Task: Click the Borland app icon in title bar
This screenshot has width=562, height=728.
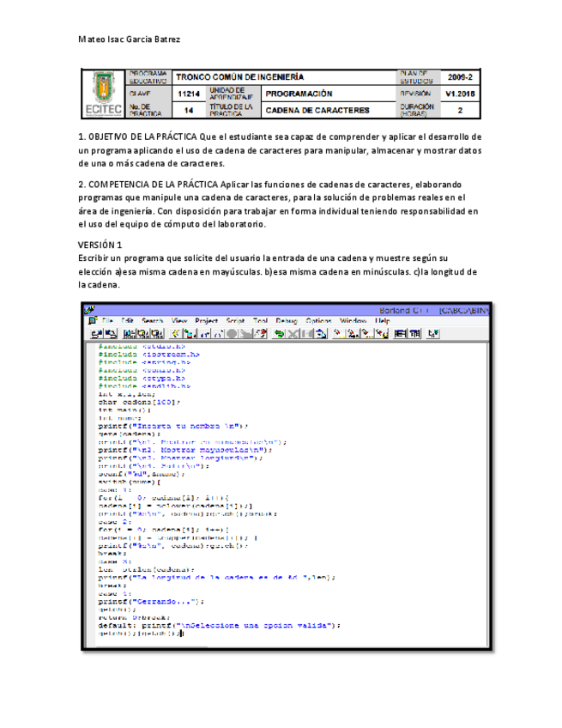Action: coord(89,310)
